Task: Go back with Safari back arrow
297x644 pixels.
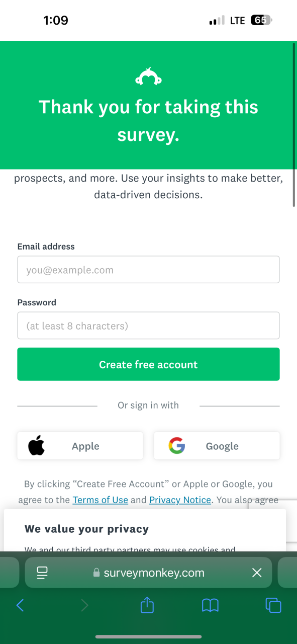Action: point(20,605)
